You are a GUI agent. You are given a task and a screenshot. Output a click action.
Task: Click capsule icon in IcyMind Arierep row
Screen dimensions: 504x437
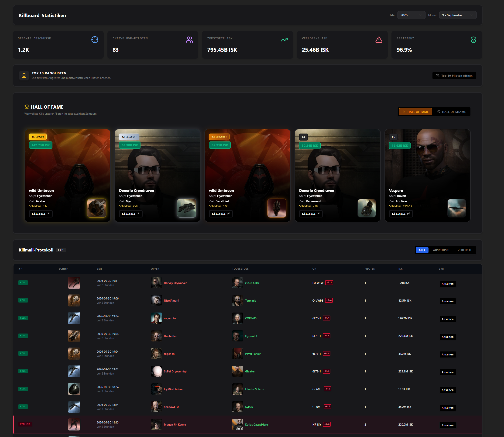tap(74, 389)
